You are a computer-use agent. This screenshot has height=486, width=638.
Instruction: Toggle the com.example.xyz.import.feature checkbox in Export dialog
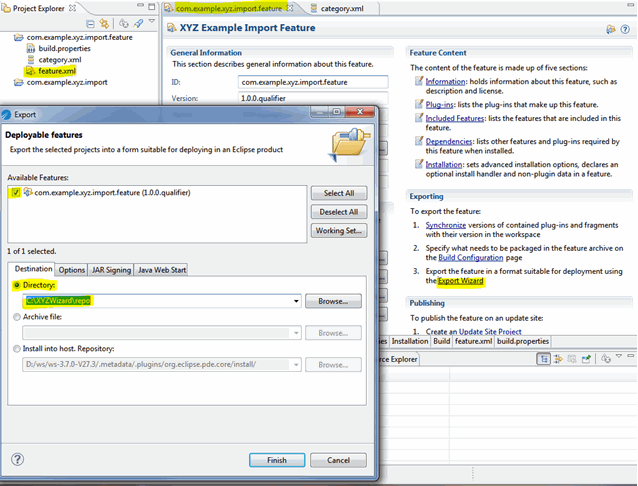click(x=16, y=193)
